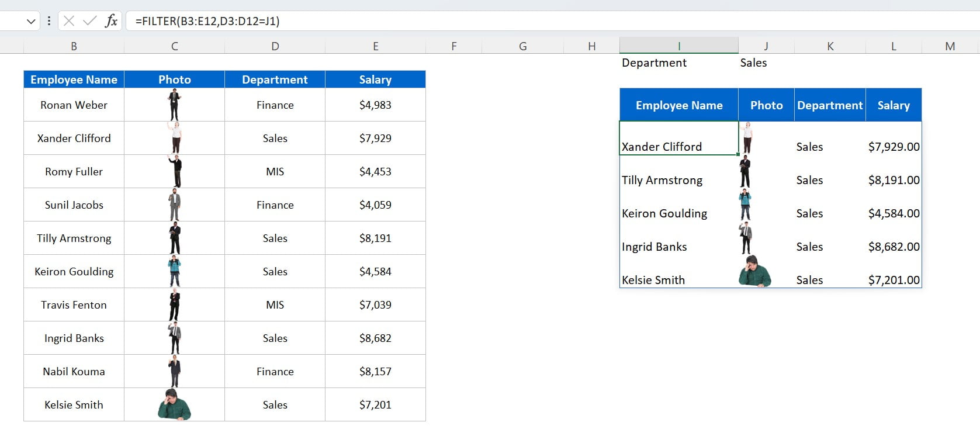The image size is (980, 436).
Task: Click Tilly Armstrong's photo in filtered results
Action: coord(745,171)
